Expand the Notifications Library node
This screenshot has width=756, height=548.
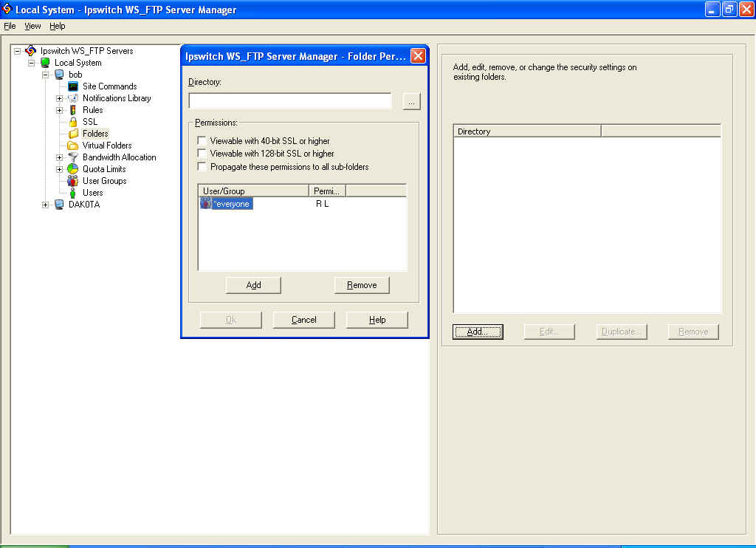click(60, 98)
